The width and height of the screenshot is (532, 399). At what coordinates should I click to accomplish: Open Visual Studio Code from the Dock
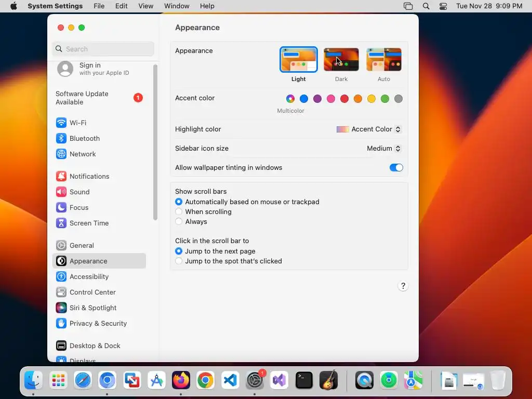tap(230, 380)
